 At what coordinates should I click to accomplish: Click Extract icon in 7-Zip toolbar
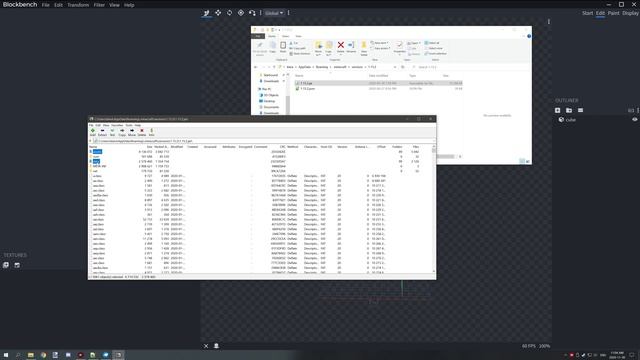coord(102,132)
